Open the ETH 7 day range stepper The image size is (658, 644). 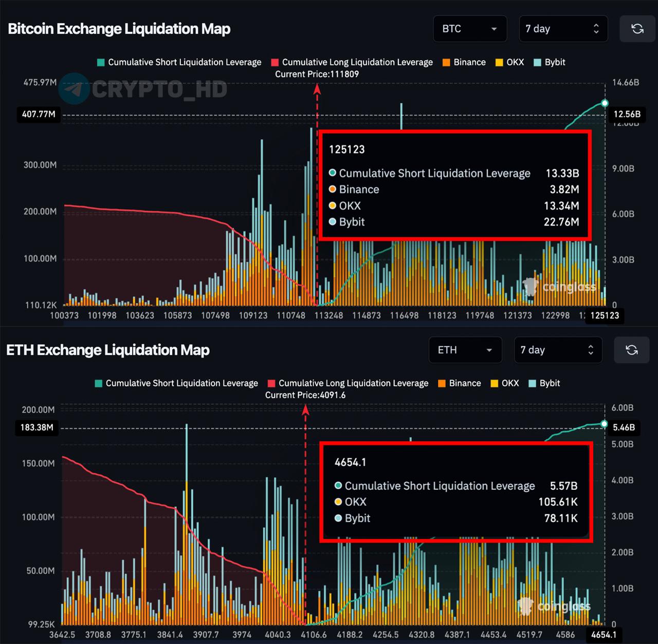(558, 350)
